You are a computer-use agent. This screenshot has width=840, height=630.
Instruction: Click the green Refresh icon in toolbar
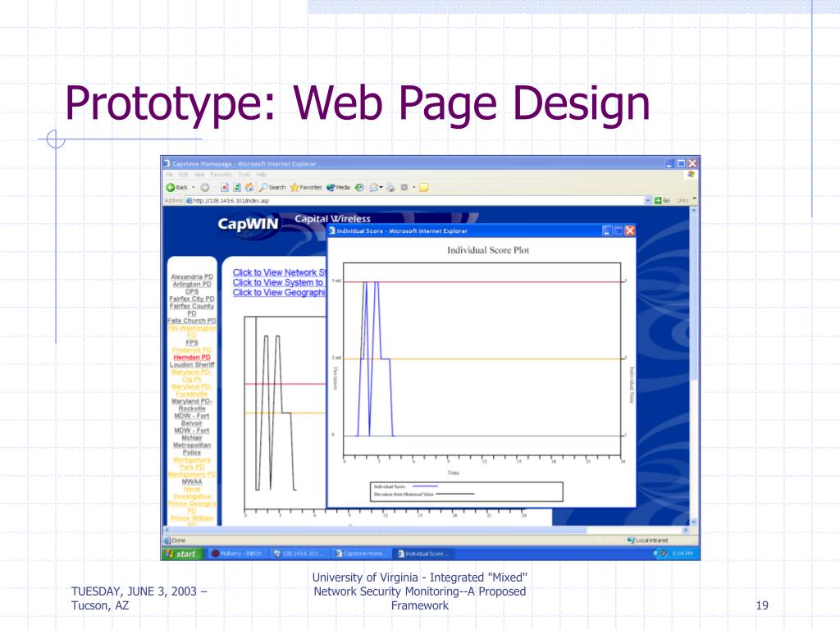click(237, 188)
